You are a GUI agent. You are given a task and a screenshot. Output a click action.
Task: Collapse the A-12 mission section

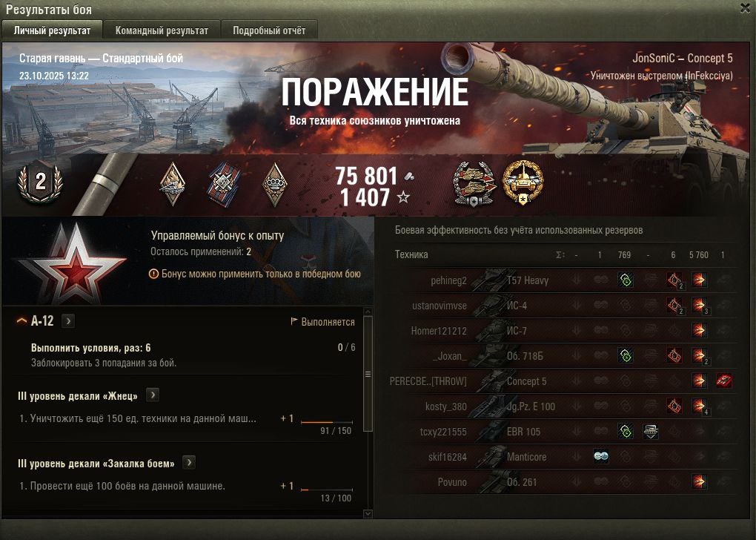tap(21, 321)
